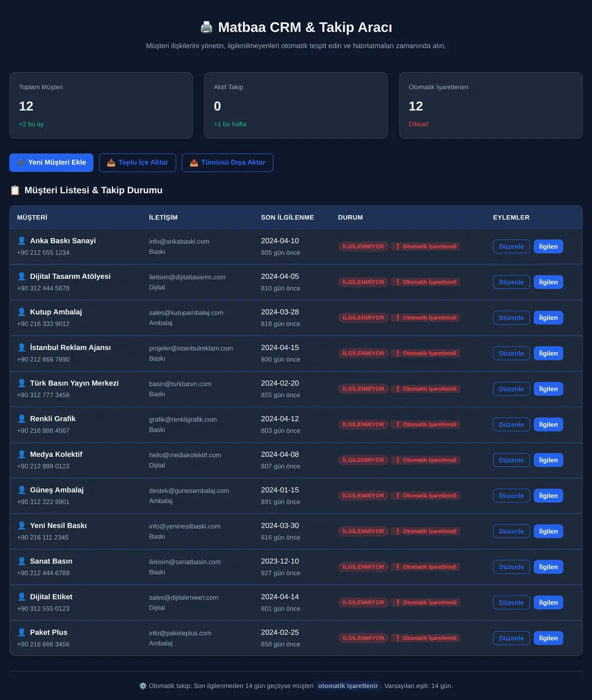Viewport: 592px width, 700px height.
Task: Click email projeler@istanbulreklam.com
Action: [x=191, y=348]
